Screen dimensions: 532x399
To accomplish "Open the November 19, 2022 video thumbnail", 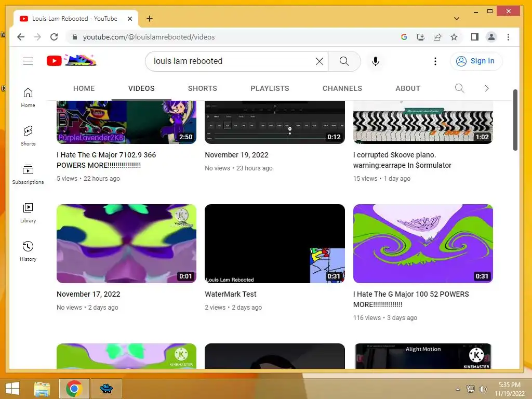I will coord(274,122).
